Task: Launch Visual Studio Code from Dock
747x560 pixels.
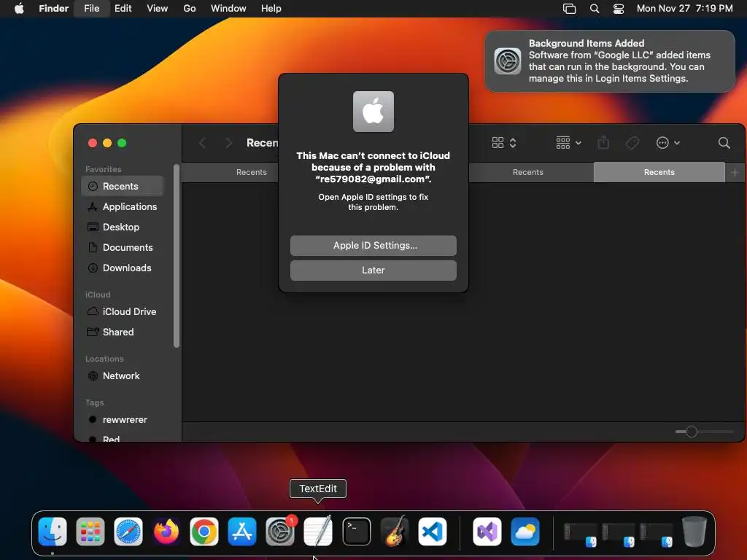Action: pyautogui.click(x=432, y=531)
